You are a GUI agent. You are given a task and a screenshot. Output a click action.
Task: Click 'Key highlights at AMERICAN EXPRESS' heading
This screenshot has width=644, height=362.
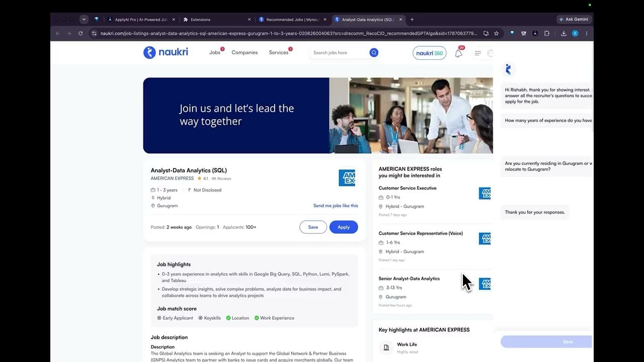(x=424, y=330)
